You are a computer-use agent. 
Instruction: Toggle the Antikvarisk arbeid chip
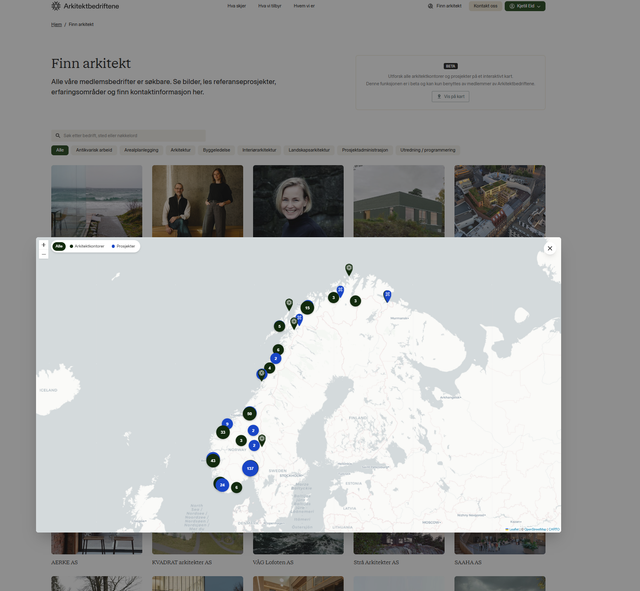coord(94,150)
